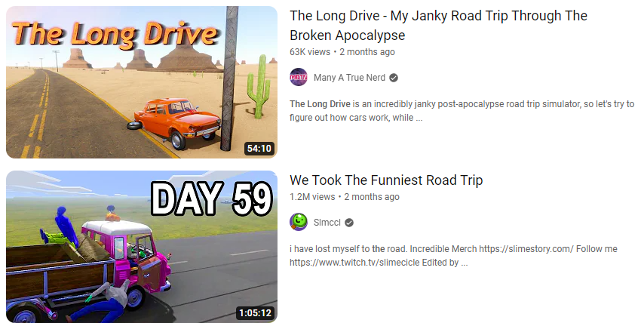Visit Many A True Nerd channel name

point(349,78)
